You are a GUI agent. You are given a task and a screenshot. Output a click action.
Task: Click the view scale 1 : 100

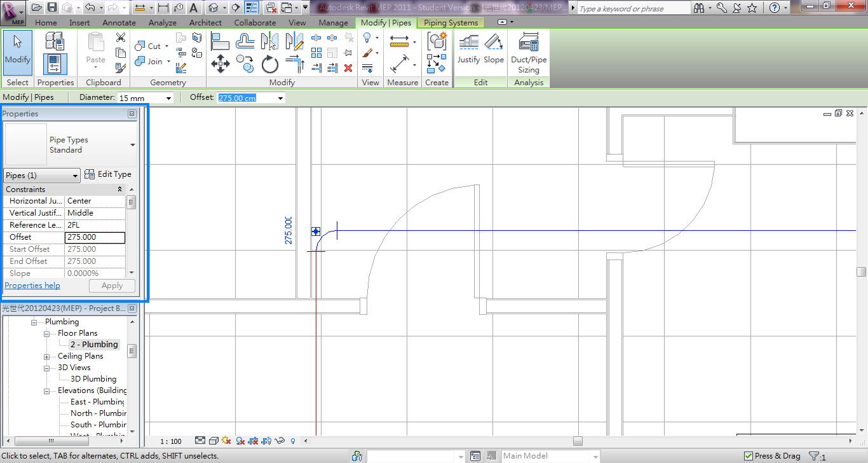[170, 441]
